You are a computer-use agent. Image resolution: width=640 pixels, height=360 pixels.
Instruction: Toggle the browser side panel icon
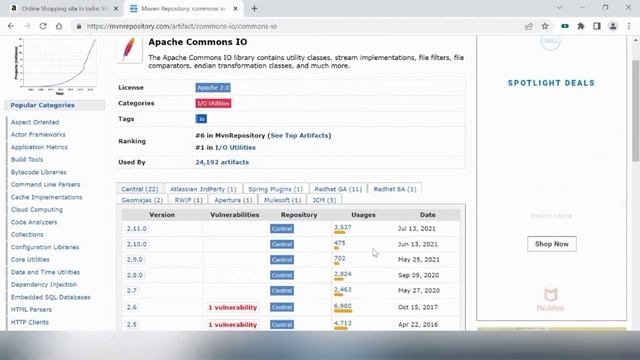[x=597, y=26]
